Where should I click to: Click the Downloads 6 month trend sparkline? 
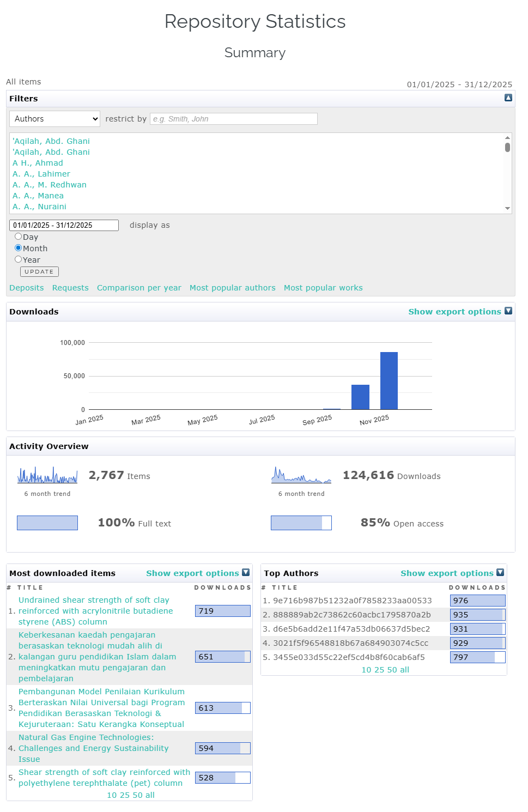(301, 476)
